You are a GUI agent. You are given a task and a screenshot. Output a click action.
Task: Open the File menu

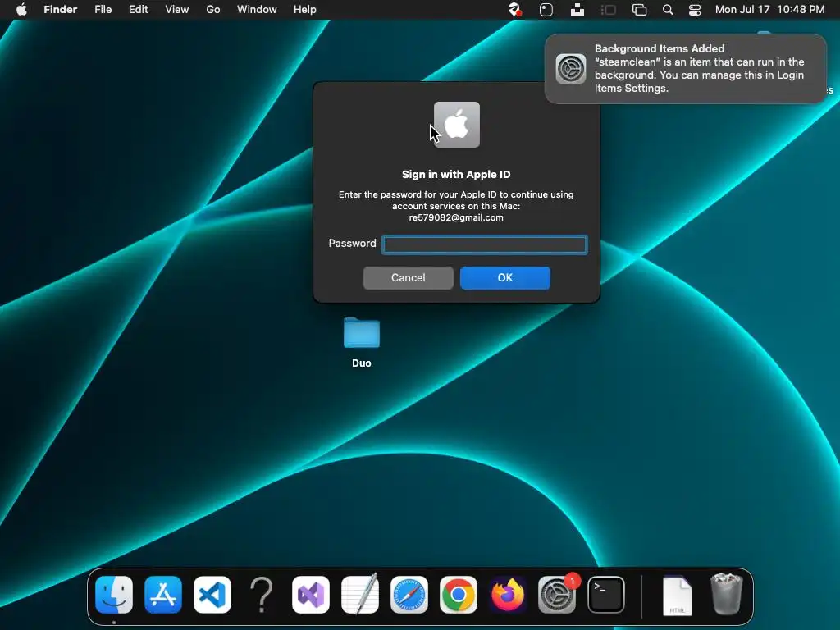point(103,10)
